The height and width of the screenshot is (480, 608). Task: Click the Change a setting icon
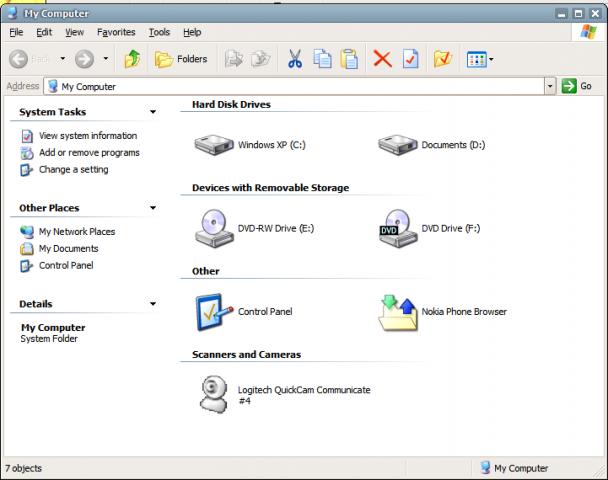tap(27, 170)
